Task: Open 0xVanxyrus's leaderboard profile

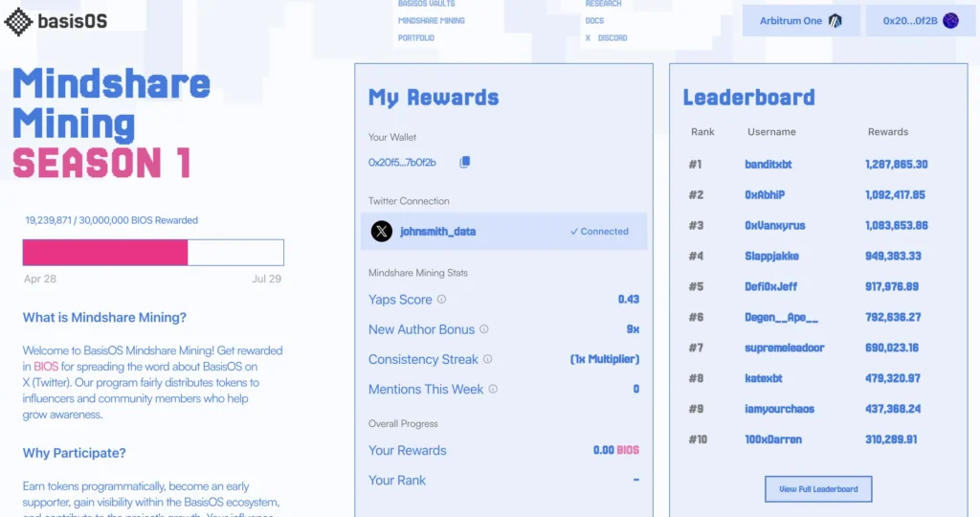Action: [x=774, y=226]
